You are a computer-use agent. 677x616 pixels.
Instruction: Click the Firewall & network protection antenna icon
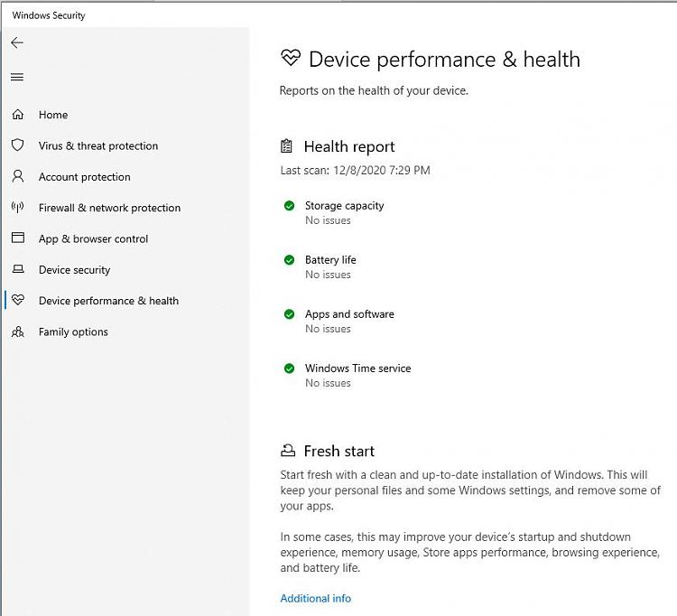tap(18, 208)
